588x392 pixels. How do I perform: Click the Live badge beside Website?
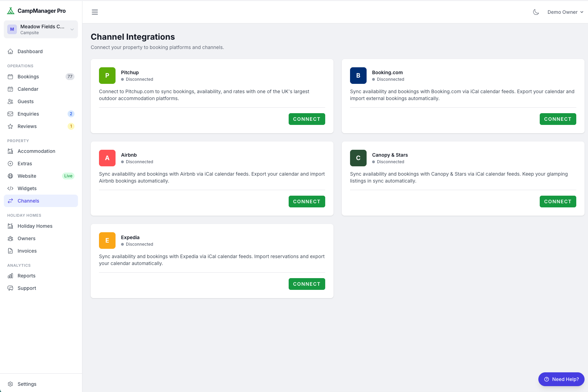click(x=68, y=176)
